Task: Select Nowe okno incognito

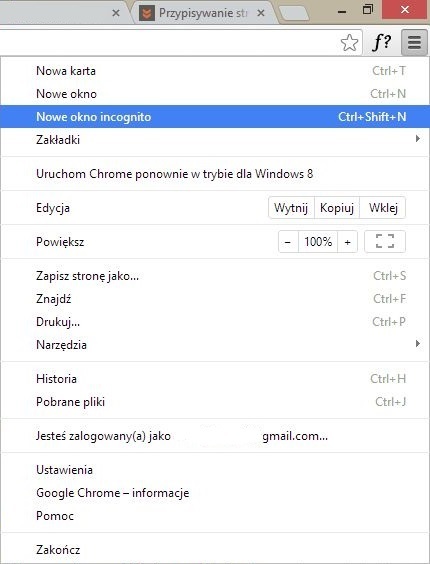Action: pyautogui.click(x=215, y=117)
